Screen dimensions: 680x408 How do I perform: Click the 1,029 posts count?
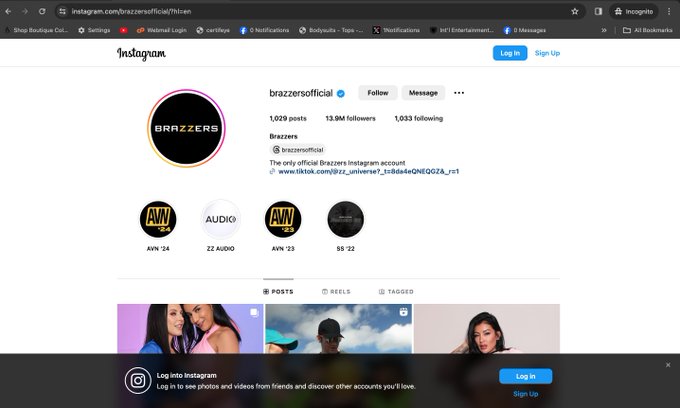[x=288, y=118]
